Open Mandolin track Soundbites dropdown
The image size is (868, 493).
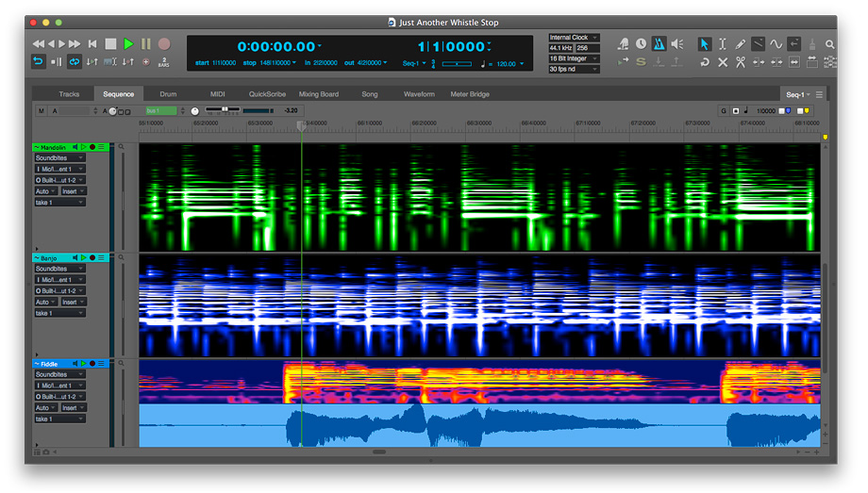[59, 158]
